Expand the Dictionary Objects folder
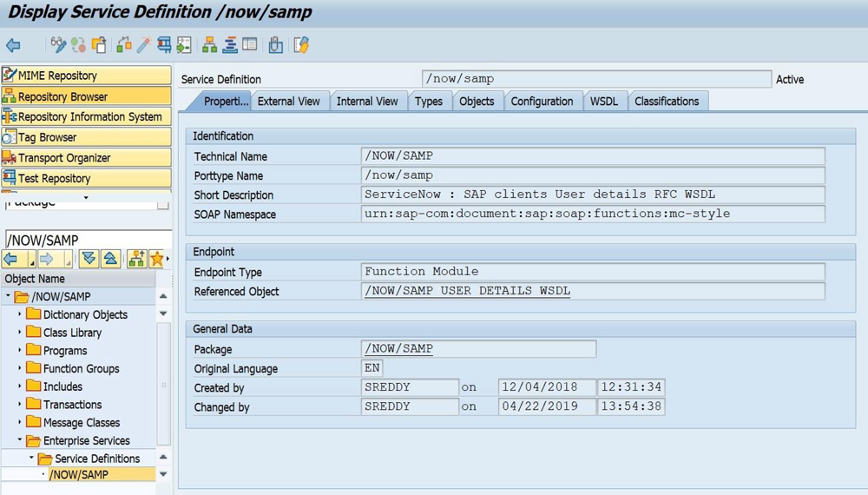The image size is (868, 495). pyautogui.click(x=20, y=314)
